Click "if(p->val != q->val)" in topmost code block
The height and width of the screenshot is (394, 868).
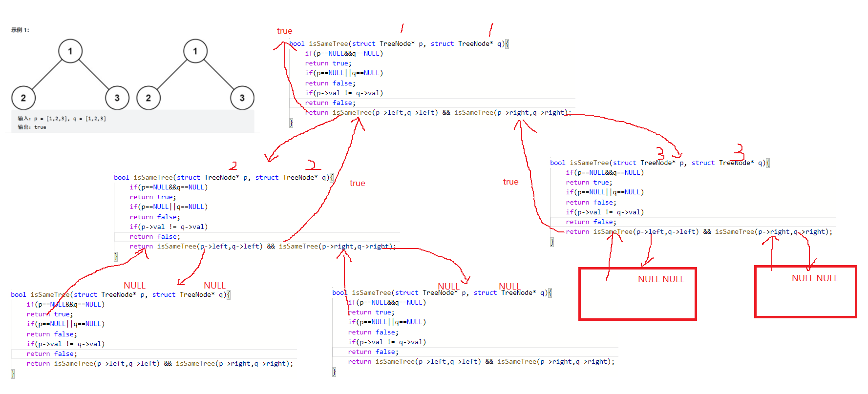344,93
